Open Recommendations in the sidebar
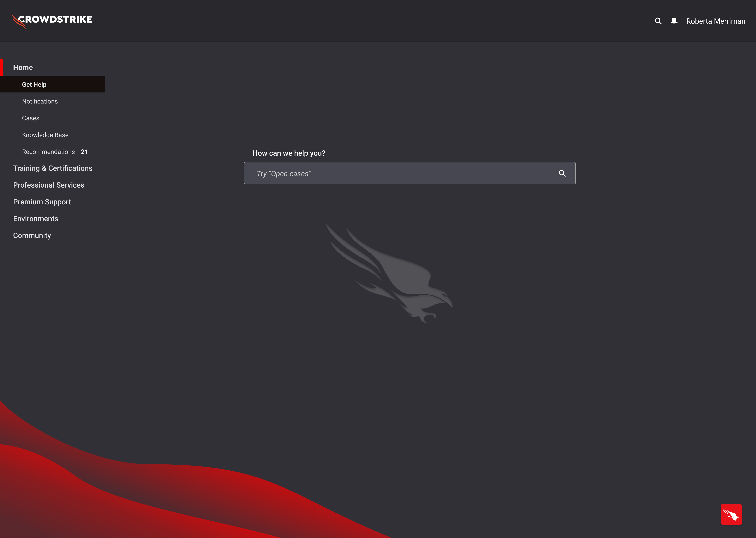The image size is (756, 538). [x=48, y=152]
